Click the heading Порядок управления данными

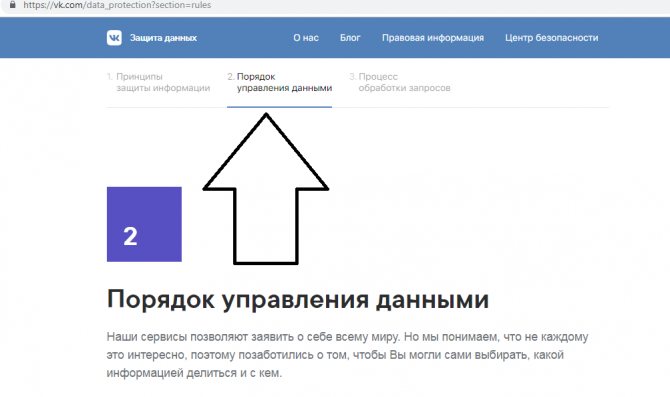coord(298,299)
